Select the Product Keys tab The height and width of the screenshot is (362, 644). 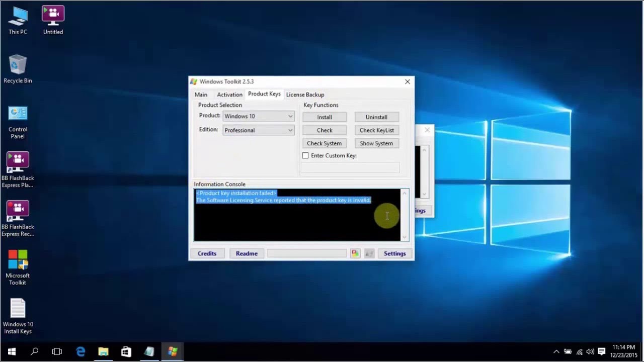[x=264, y=94]
